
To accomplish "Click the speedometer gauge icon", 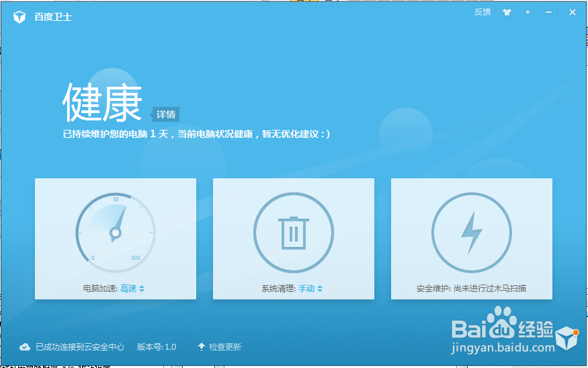I will tap(116, 233).
